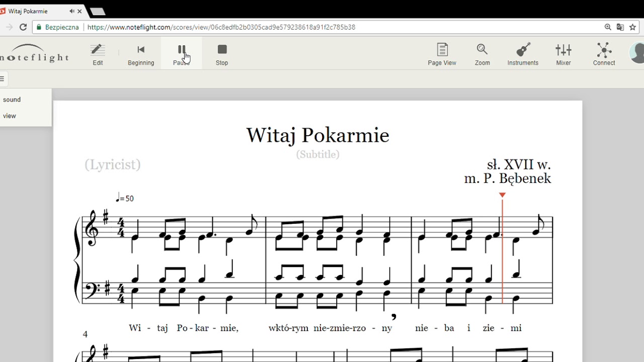Click the Subtitle placeholder
This screenshot has height=362, width=644.
[x=318, y=154]
